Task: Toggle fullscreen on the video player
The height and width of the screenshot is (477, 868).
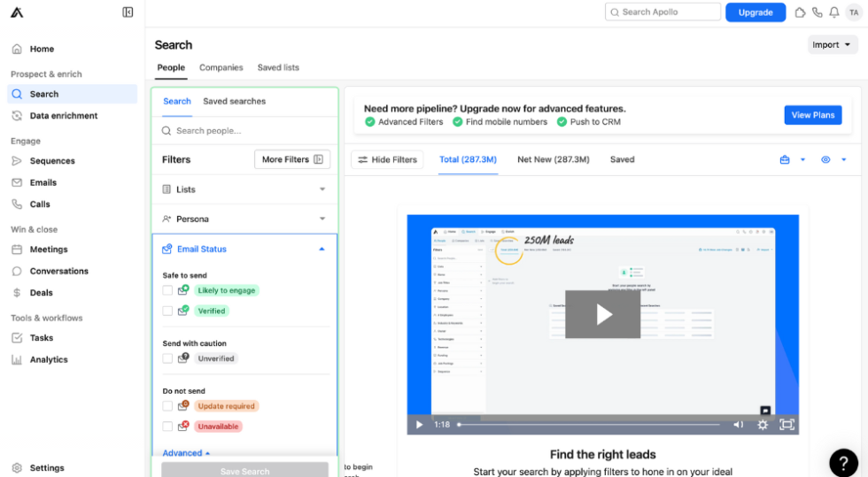Action: (786, 425)
